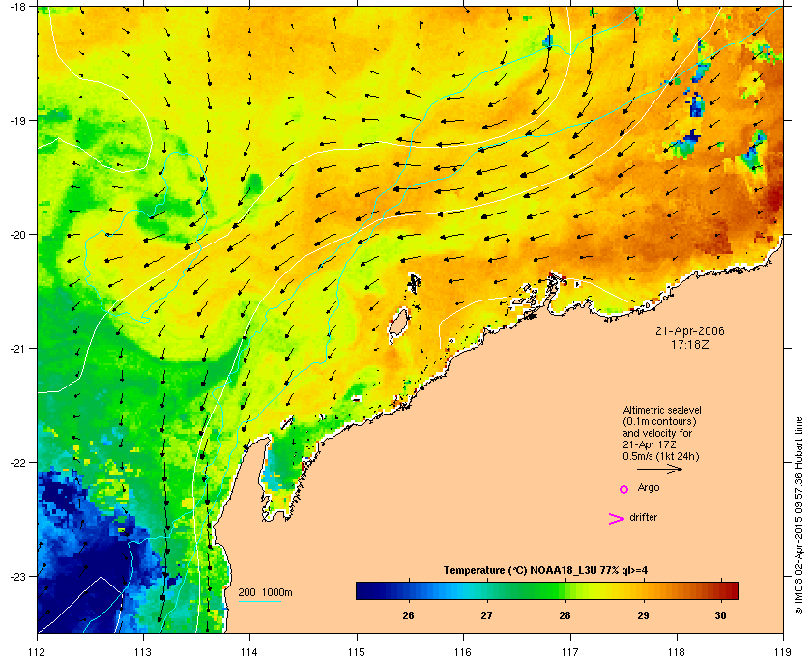
Task: Click the 'Altimetric sealevel' legend text
Action: [662, 410]
